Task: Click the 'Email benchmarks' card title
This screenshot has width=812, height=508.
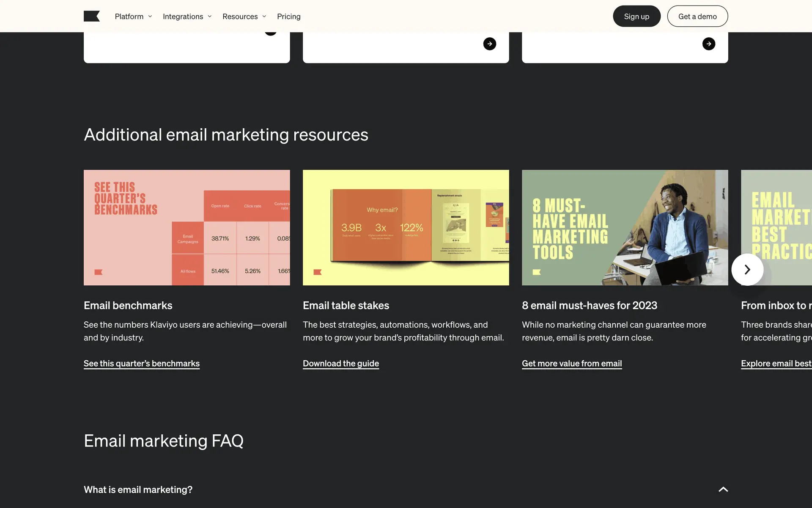Action: 128,305
